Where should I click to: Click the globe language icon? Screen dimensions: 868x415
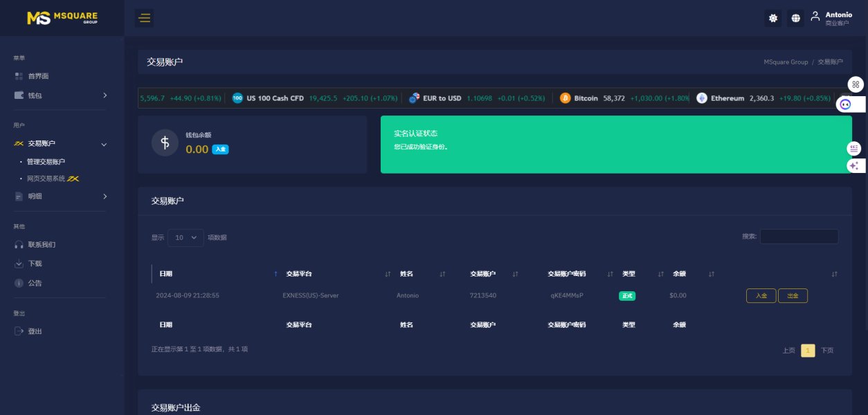pyautogui.click(x=796, y=18)
